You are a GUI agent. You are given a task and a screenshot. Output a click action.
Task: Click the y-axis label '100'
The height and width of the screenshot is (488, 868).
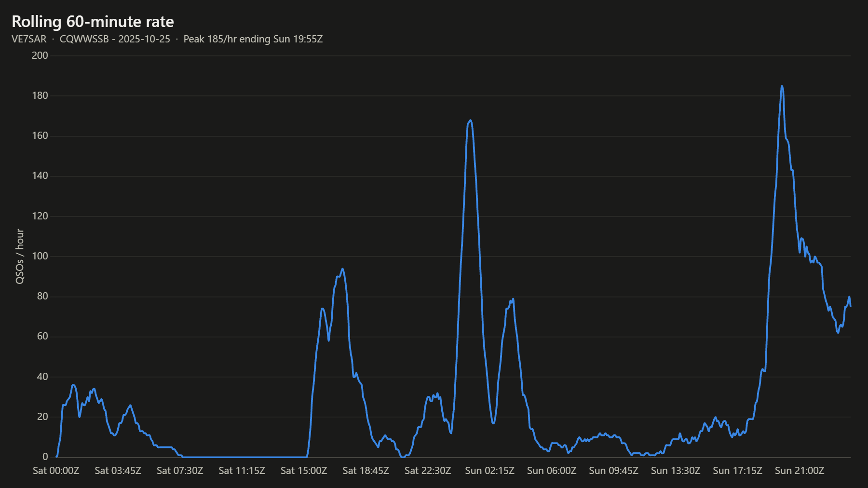(x=40, y=256)
